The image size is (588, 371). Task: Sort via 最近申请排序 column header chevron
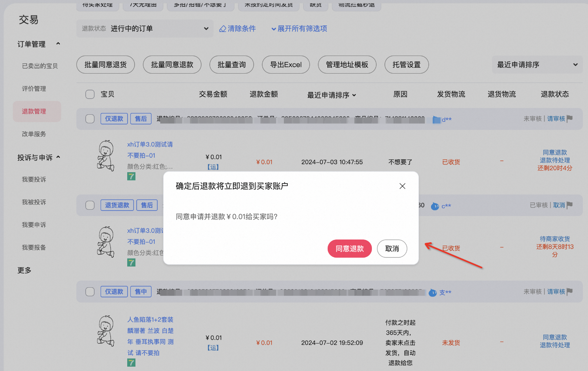tap(354, 95)
